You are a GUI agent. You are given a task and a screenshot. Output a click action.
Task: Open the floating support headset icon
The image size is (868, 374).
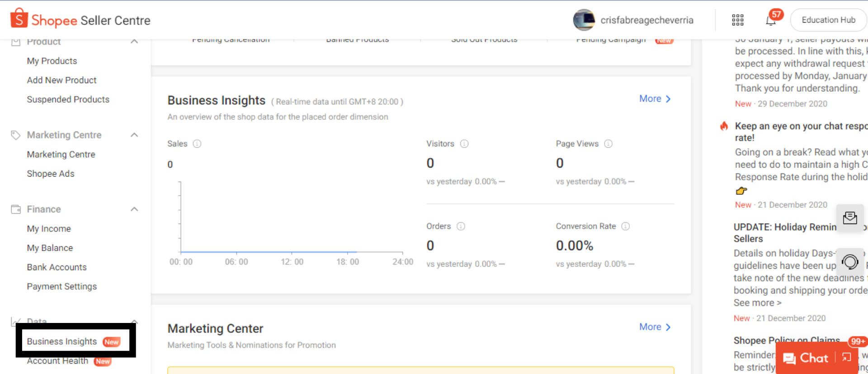[x=850, y=262]
